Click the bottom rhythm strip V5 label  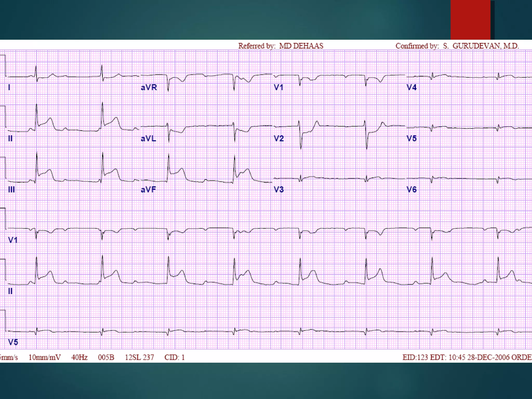pyautogui.click(x=13, y=342)
